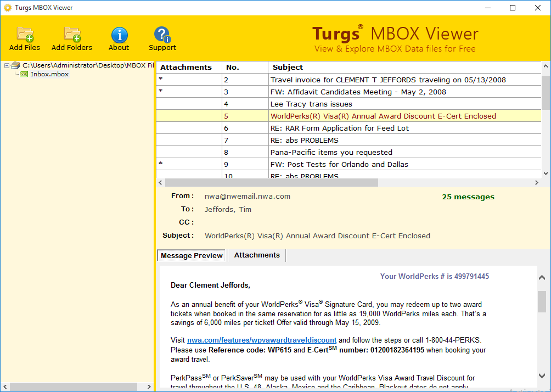Click the preview pane scroll up arrow

tap(542, 278)
